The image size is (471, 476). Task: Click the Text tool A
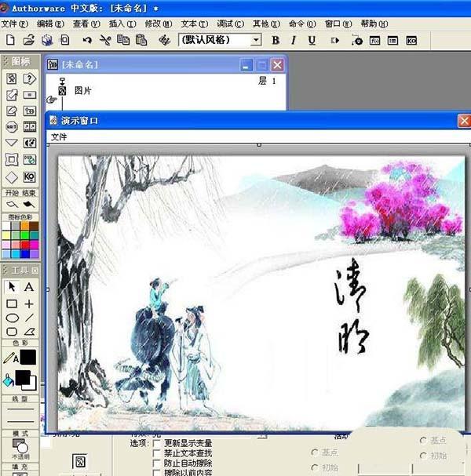click(x=30, y=287)
